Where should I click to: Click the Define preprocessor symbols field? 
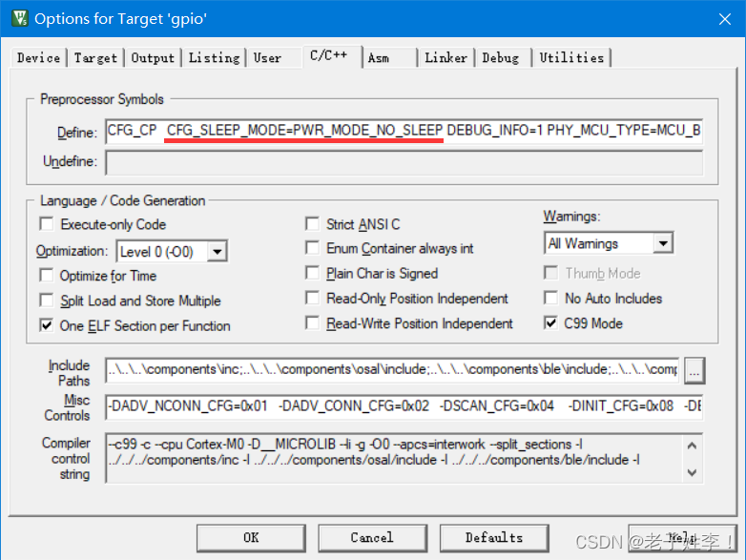[404, 131]
